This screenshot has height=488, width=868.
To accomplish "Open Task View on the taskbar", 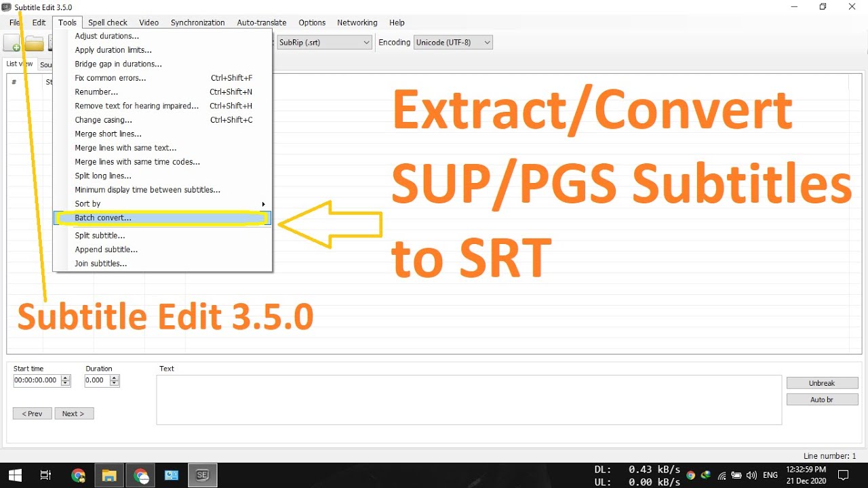I will coord(45,475).
